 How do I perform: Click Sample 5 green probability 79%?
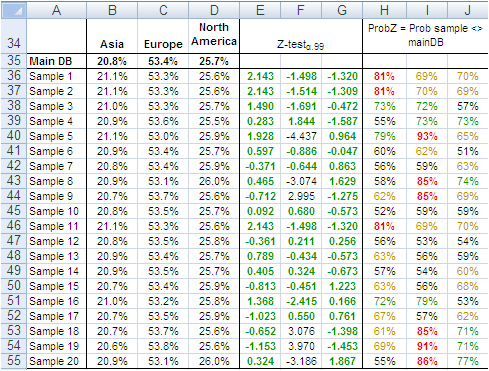385,136
